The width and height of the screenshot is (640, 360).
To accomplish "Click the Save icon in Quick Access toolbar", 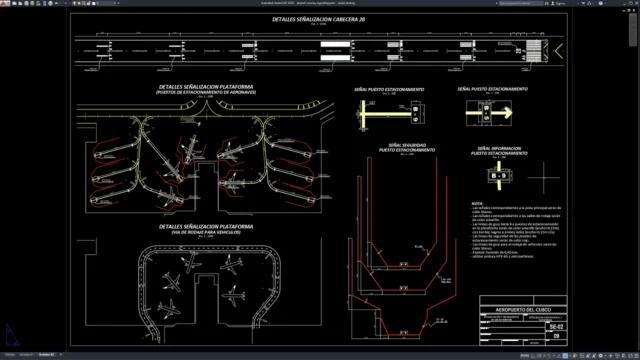I will coord(27,3).
